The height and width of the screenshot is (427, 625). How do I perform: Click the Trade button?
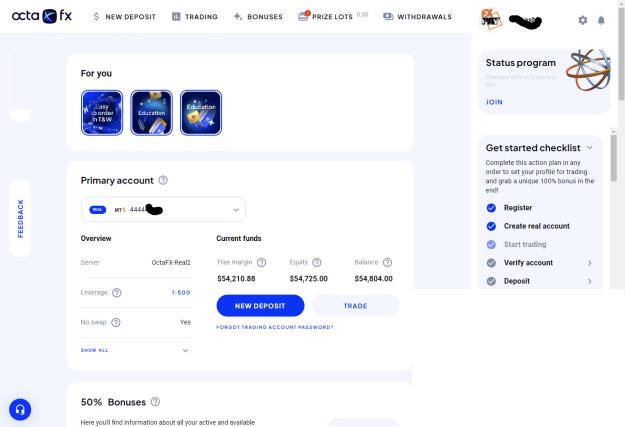(x=355, y=306)
